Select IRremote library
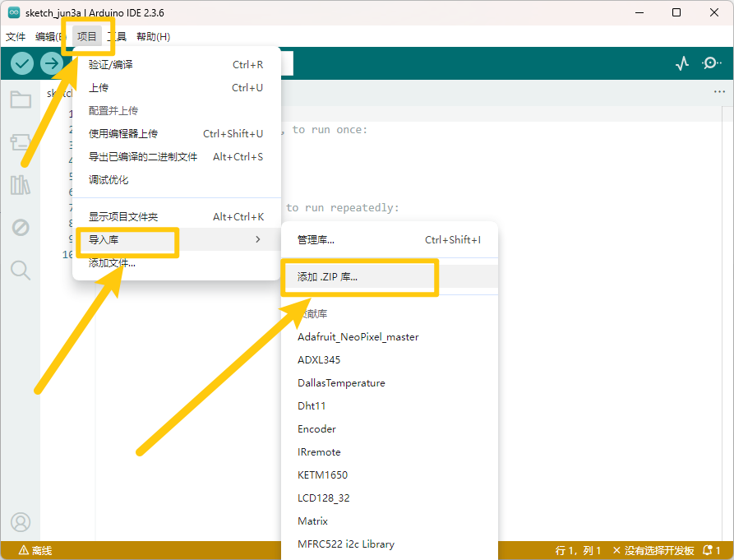The height and width of the screenshot is (560, 734). tap(389, 451)
